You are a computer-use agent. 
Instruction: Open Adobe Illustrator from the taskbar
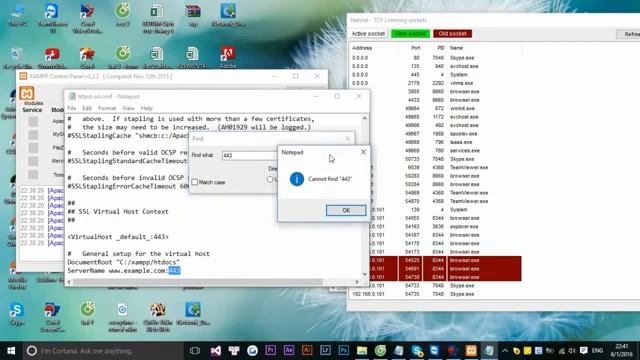pos(307,351)
